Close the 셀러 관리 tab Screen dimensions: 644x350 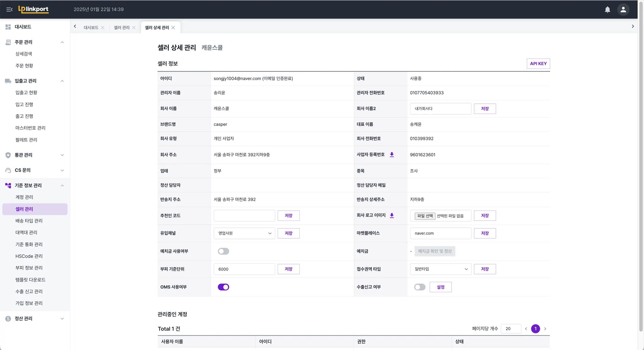[x=134, y=28]
